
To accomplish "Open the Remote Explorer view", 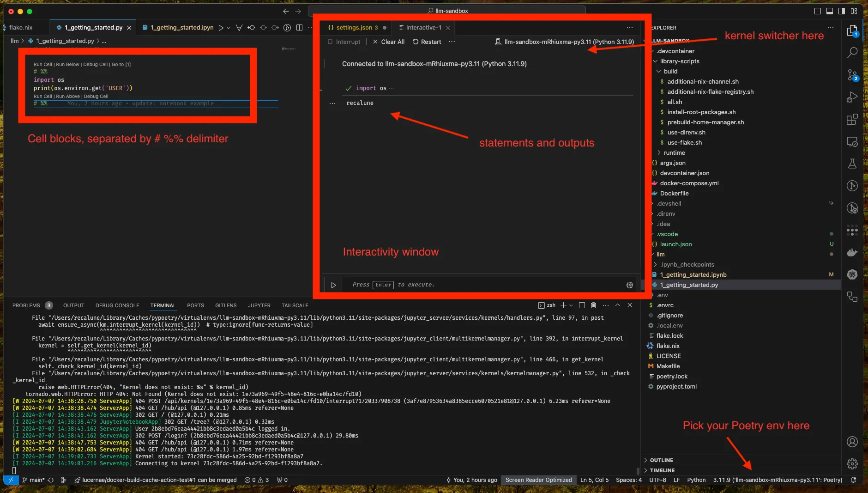I will 852,141.
